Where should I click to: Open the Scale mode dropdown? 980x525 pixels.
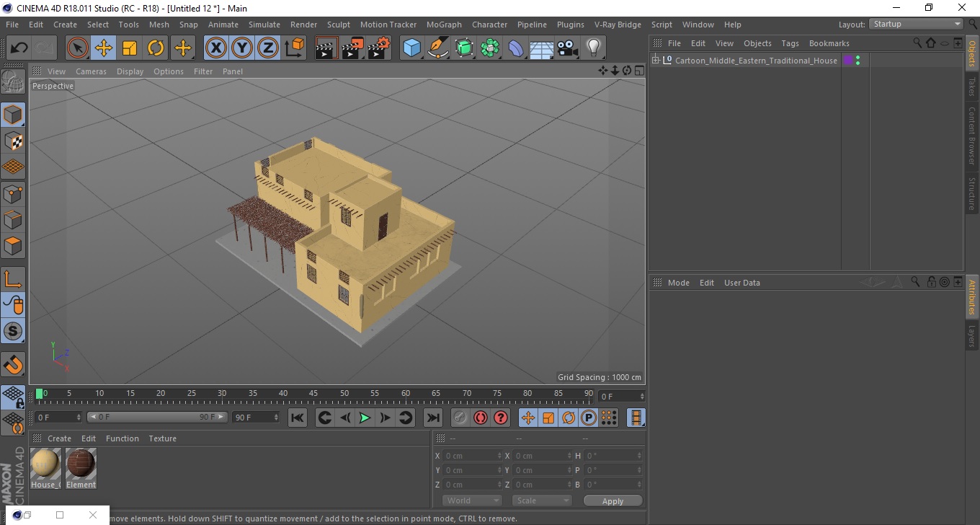coord(542,500)
